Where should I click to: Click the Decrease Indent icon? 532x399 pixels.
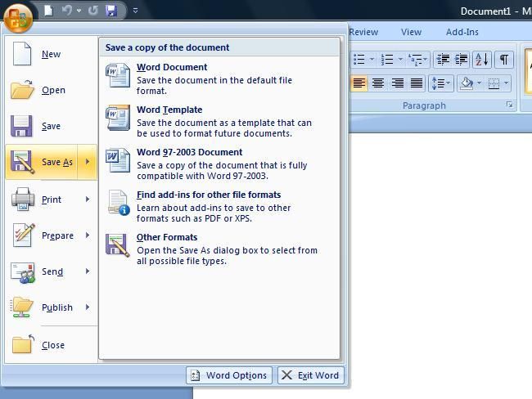click(x=443, y=60)
